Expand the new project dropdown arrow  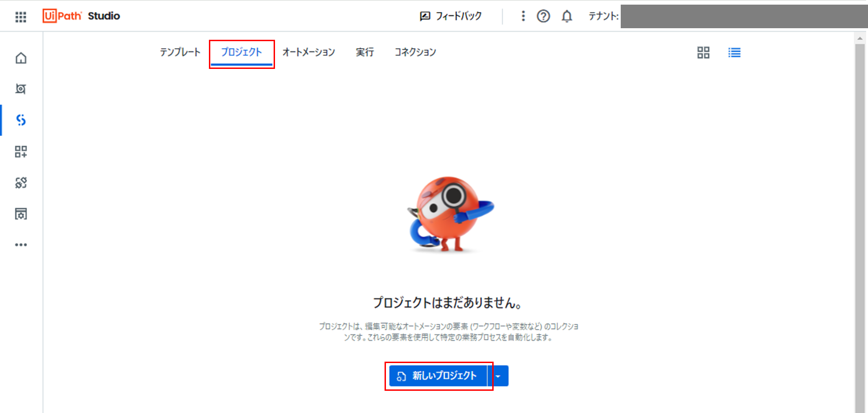click(x=498, y=376)
